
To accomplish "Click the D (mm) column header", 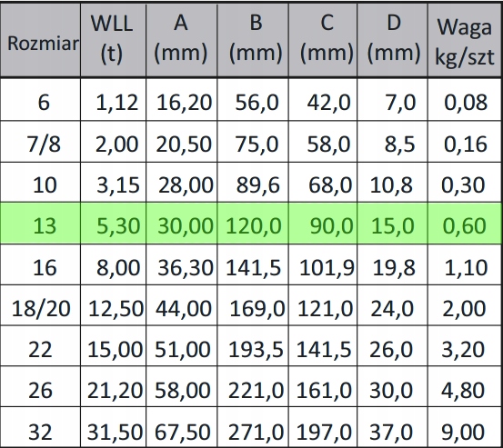I will tap(392, 40).
